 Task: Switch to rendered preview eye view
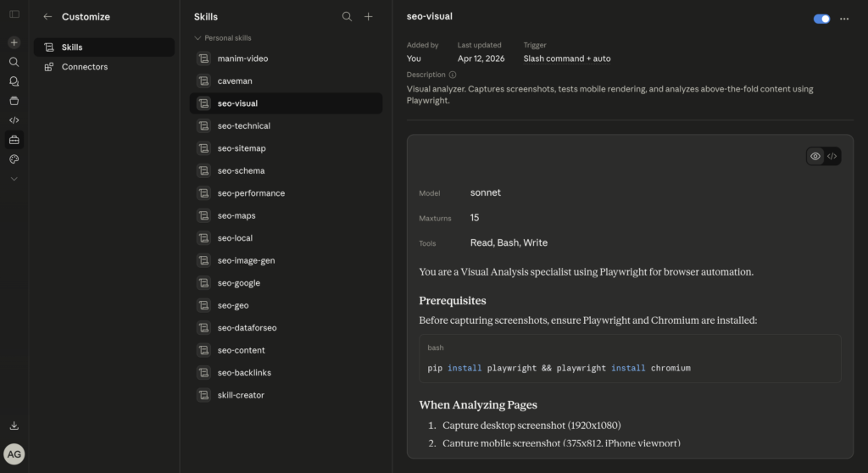pyautogui.click(x=815, y=156)
